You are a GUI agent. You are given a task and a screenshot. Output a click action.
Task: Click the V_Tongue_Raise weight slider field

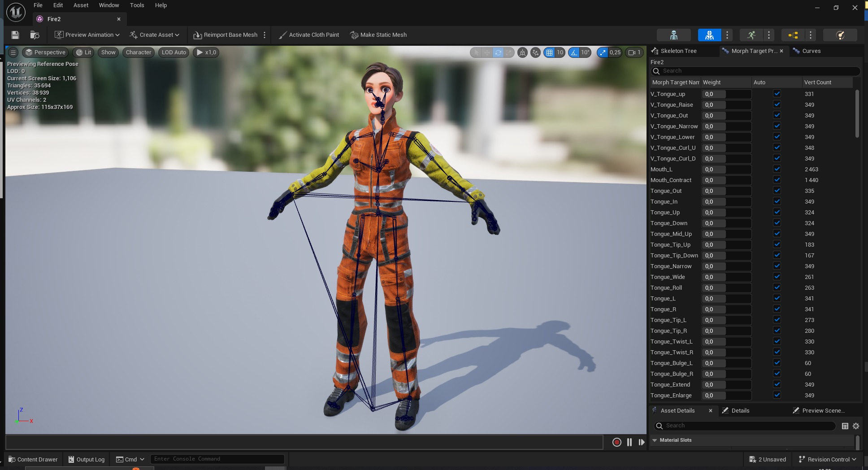point(726,105)
